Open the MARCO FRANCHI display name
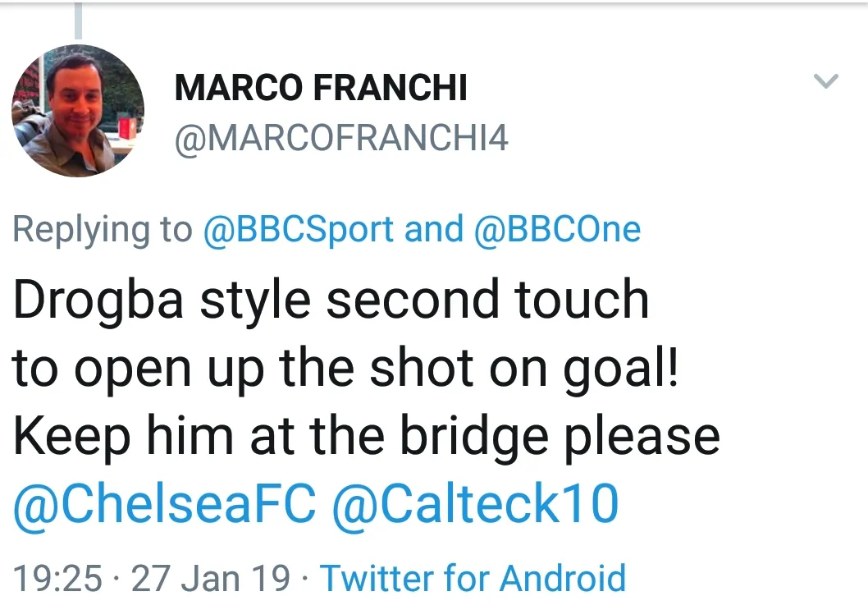The image size is (868, 610). (x=321, y=89)
